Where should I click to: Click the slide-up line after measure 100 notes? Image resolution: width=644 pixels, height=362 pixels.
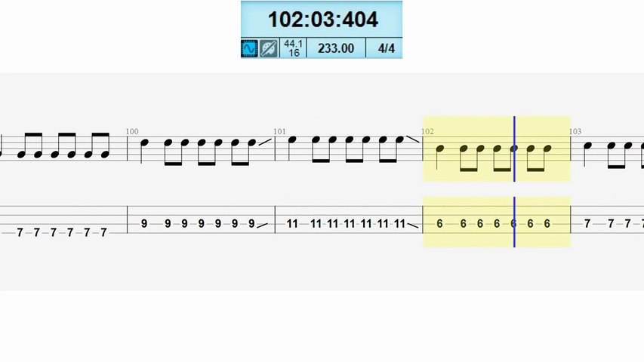click(x=265, y=142)
